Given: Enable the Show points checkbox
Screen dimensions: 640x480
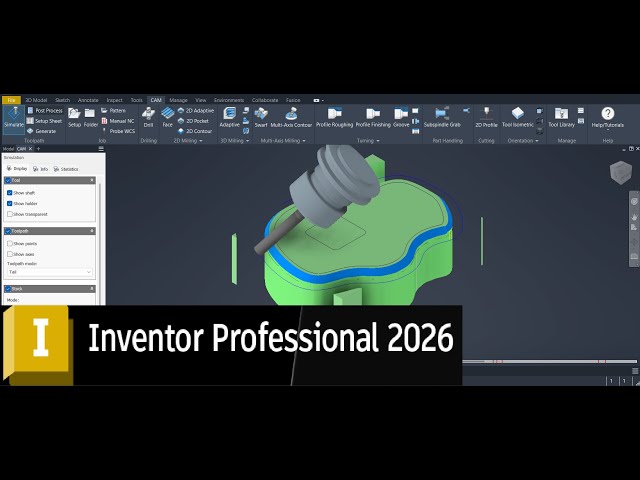Looking at the screenshot, I should pyautogui.click(x=10, y=243).
